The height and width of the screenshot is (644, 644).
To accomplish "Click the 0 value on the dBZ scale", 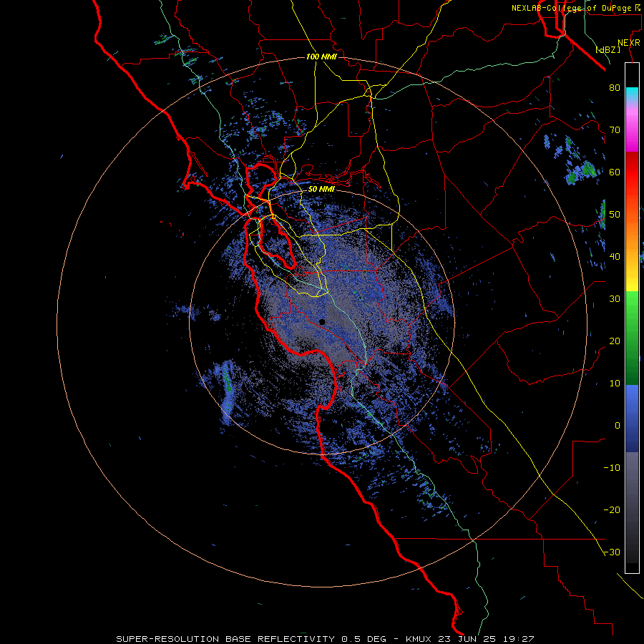I will click(618, 426).
